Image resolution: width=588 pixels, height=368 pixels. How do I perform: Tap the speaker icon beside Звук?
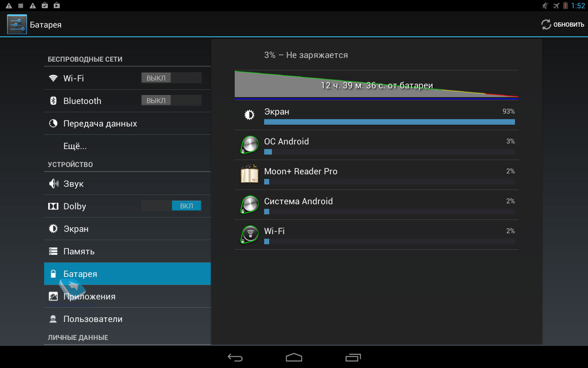point(53,184)
